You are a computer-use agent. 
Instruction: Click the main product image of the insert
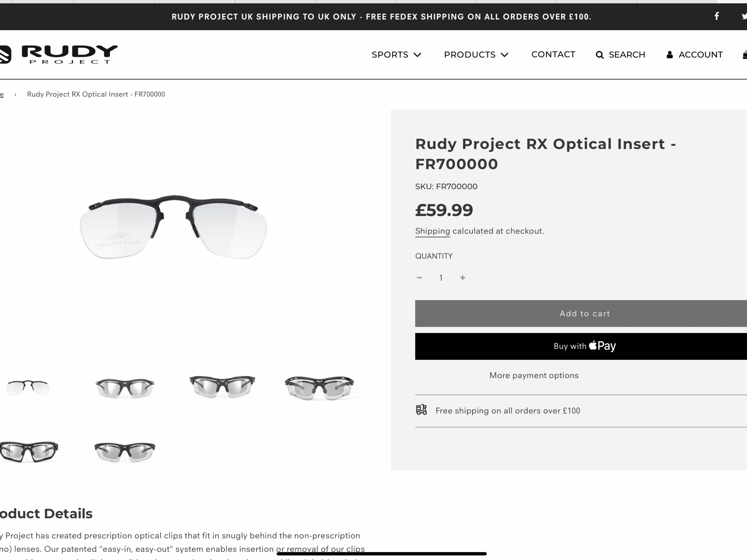click(174, 227)
